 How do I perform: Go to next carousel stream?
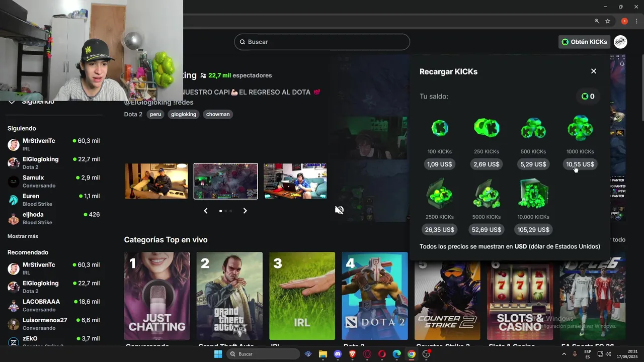(x=245, y=211)
